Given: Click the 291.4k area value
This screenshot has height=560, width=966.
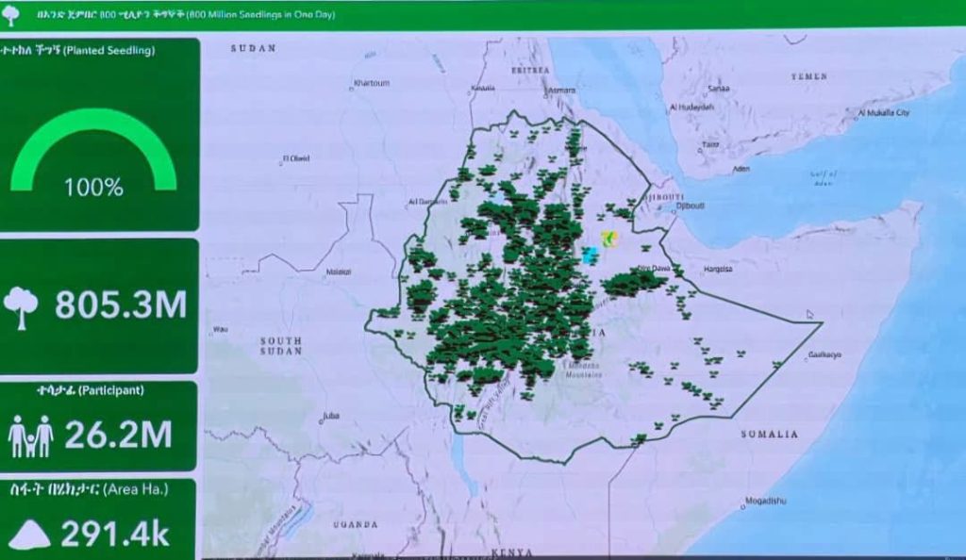Looking at the screenshot, I should pyautogui.click(x=114, y=535).
